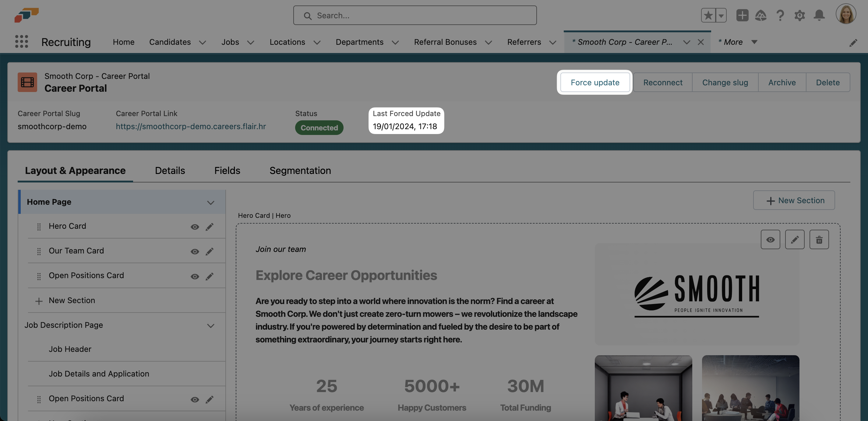Viewport: 868px width, 421px height.
Task: Expand the Candidates nav dropdown arrow
Action: pyautogui.click(x=202, y=42)
